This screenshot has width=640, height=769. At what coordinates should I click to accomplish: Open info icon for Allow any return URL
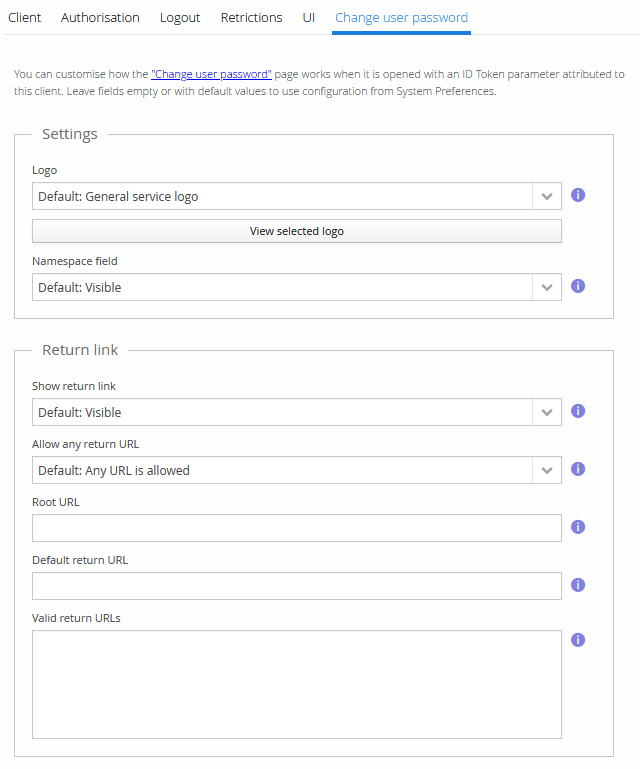pyautogui.click(x=578, y=469)
